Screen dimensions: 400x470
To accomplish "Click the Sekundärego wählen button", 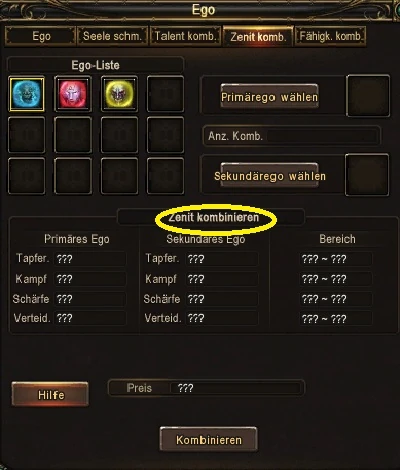I will tap(269, 175).
